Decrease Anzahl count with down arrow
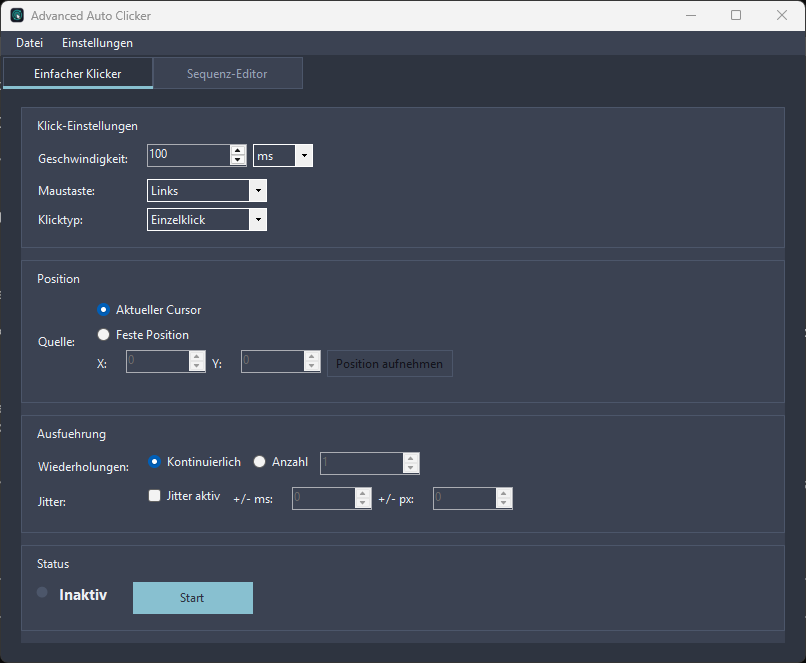 coord(411,468)
